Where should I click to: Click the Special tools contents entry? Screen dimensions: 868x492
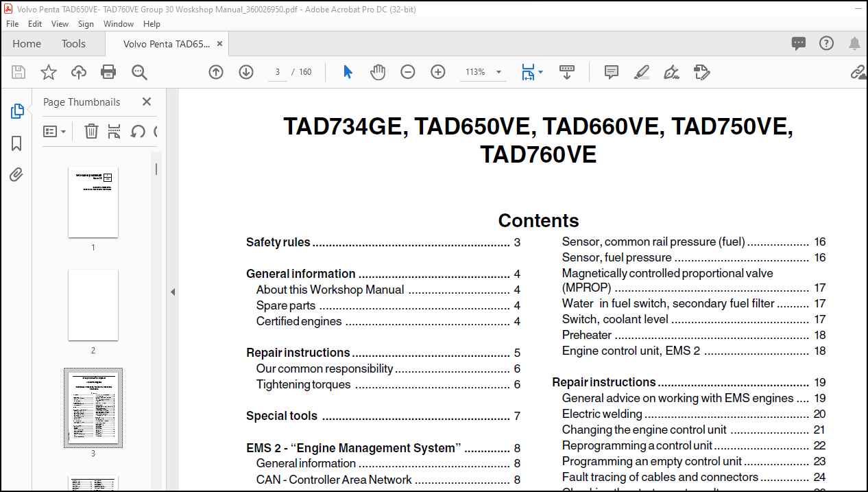[383, 416]
